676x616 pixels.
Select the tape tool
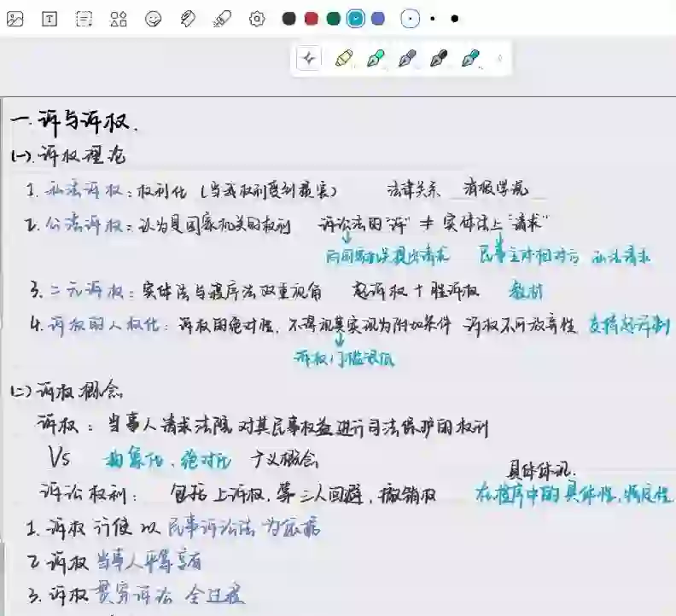click(x=188, y=19)
